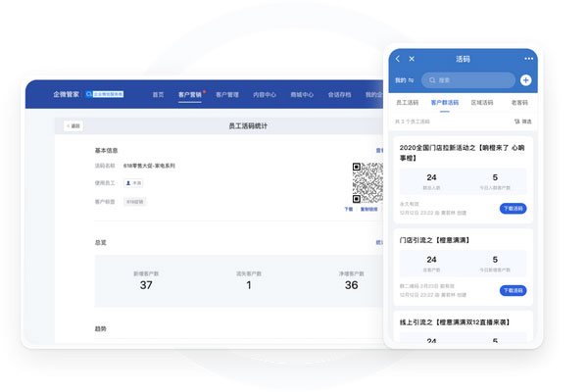This screenshot has width=588, height=392.
Task: Click the 搜索 search field
Action: 470,80
